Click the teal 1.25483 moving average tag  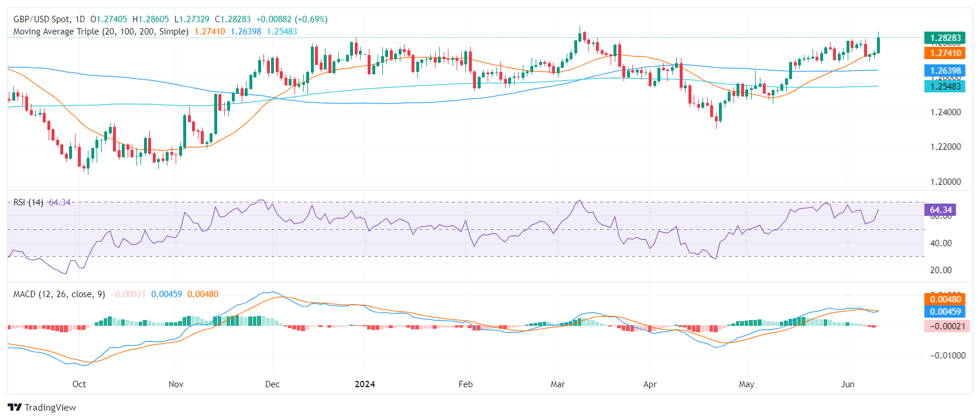click(x=945, y=86)
